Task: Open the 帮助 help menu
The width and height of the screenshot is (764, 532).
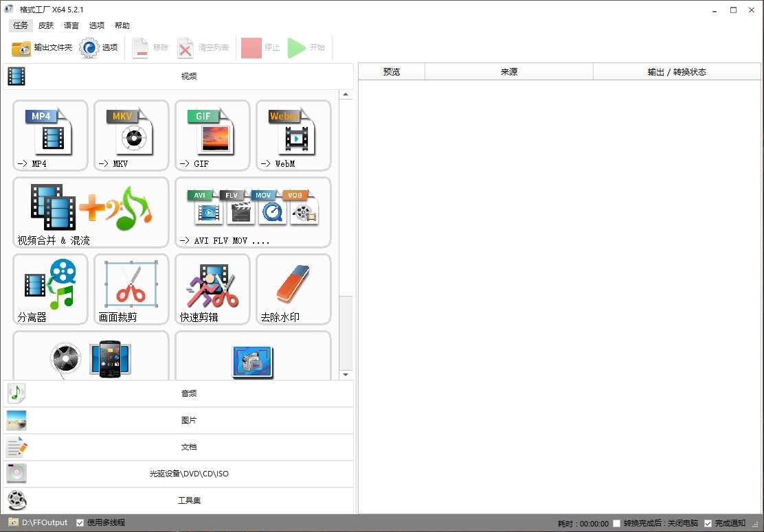Action: [122, 25]
